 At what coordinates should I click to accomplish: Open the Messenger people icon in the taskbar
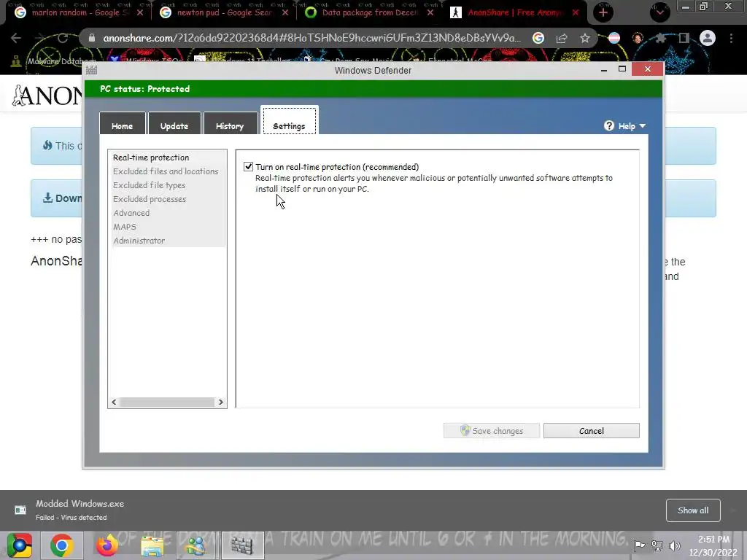click(197, 545)
